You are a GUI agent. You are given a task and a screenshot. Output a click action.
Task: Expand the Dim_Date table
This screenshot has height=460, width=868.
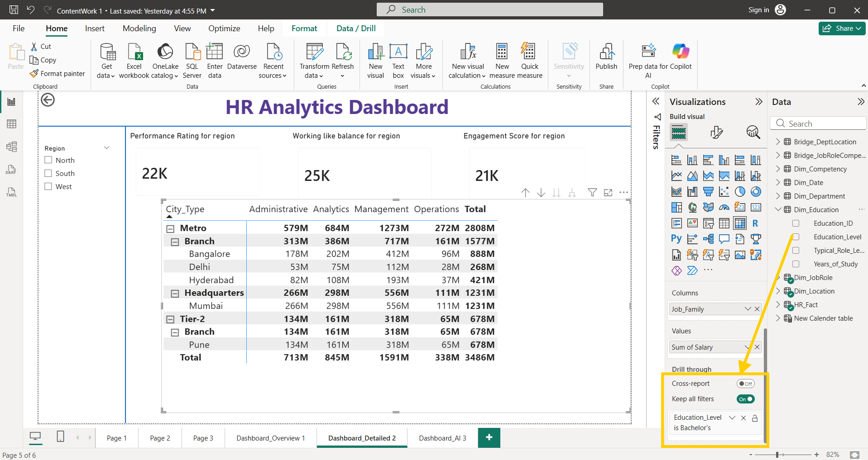(778, 182)
